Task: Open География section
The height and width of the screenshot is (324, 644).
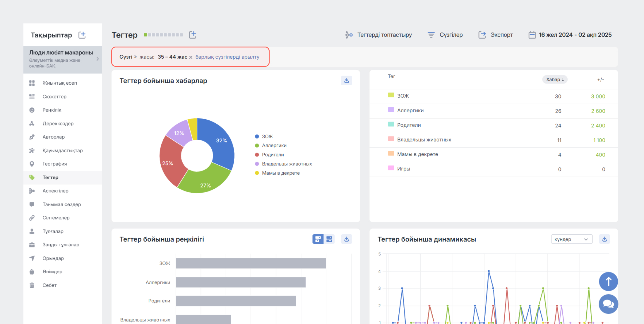Action: pyautogui.click(x=55, y=164)
